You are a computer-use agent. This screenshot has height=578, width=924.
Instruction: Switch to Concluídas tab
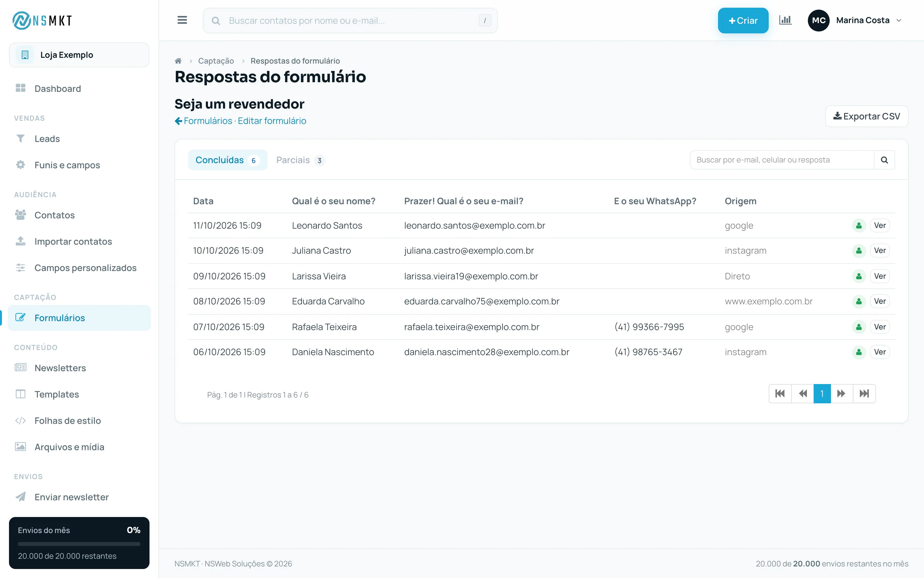[x=227, y=160]
